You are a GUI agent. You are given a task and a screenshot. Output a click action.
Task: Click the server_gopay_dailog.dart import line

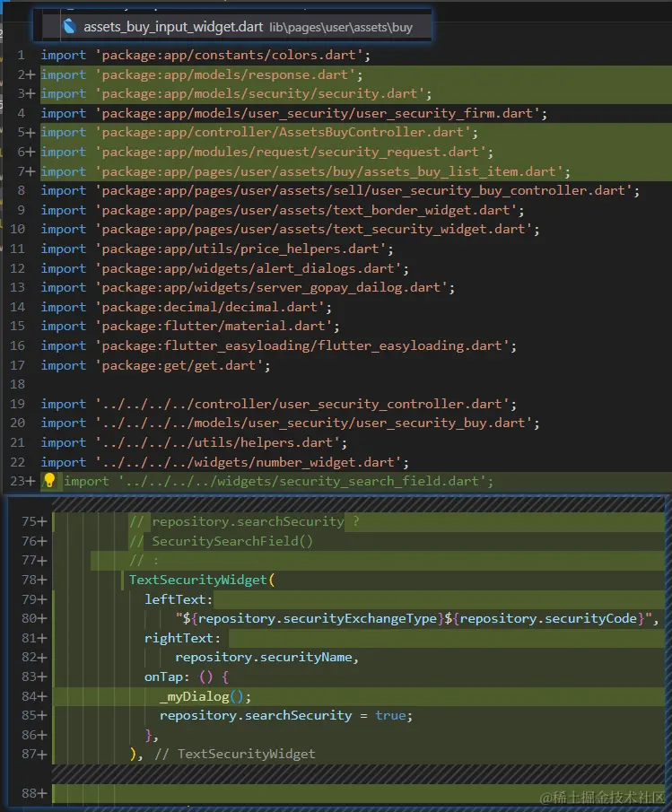pyautogui.click(x=248, y=287)
